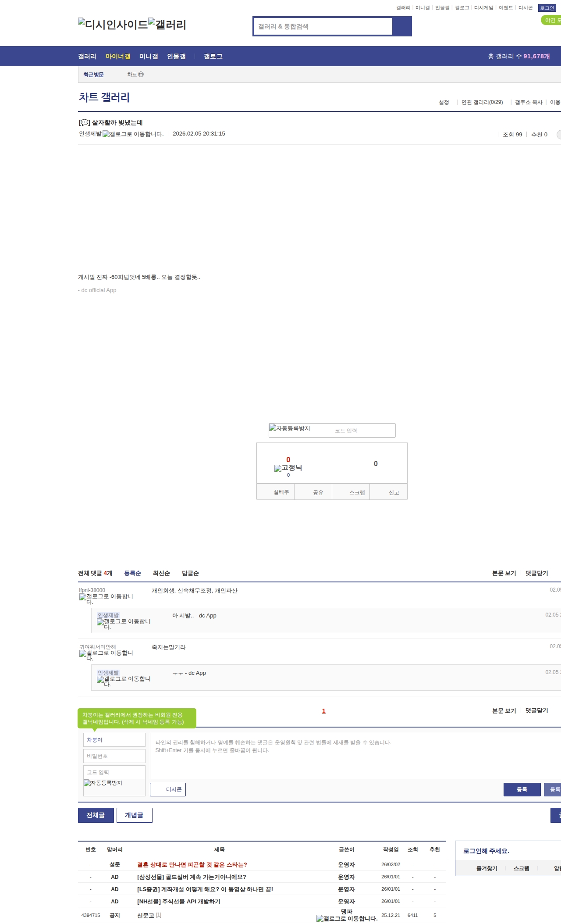Click the 로그인 button at the top
This screenshot has width=561, height=924.
pos(547,8)
